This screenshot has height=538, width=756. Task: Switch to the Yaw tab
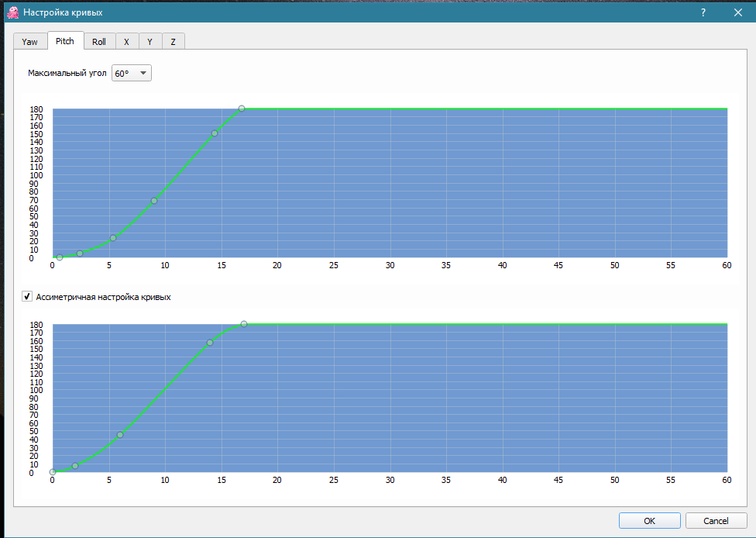30,42
